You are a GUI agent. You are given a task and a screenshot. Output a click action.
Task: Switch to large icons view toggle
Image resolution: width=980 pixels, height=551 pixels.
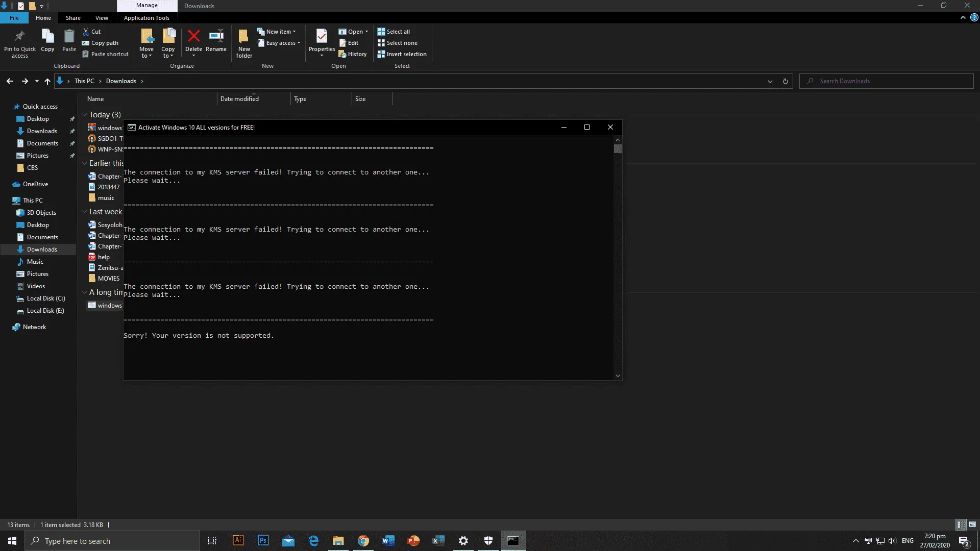(x=972, y=524)
